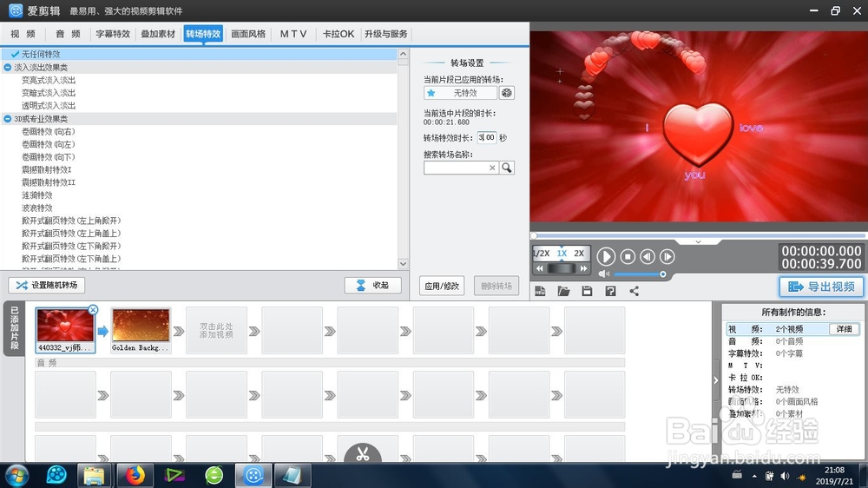Click the share icon

[x=635, y=292]
